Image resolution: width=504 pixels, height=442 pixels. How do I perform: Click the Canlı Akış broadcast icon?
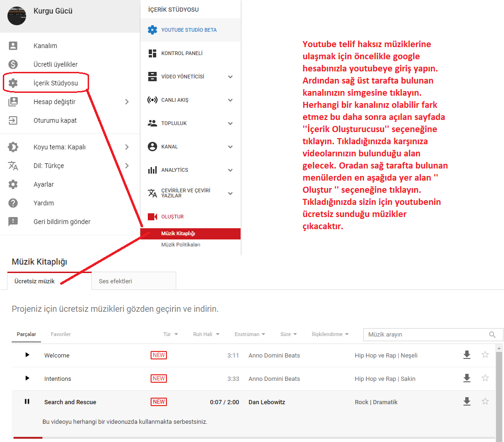(x=152, y=100)
